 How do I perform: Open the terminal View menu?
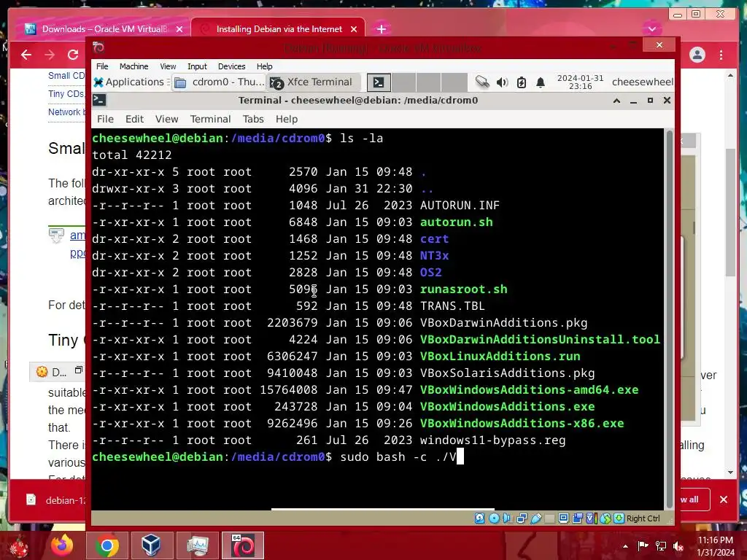tap(167, 119)
